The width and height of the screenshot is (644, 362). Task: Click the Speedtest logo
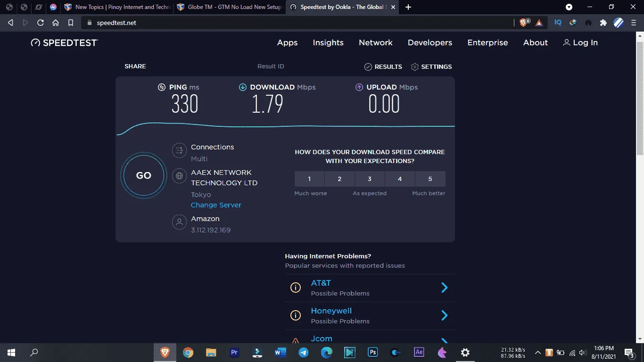65,42
